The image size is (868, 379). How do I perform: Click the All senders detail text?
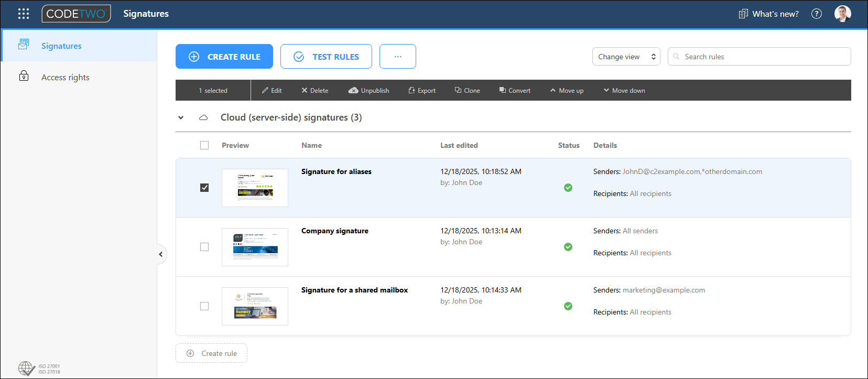(640, 231)
